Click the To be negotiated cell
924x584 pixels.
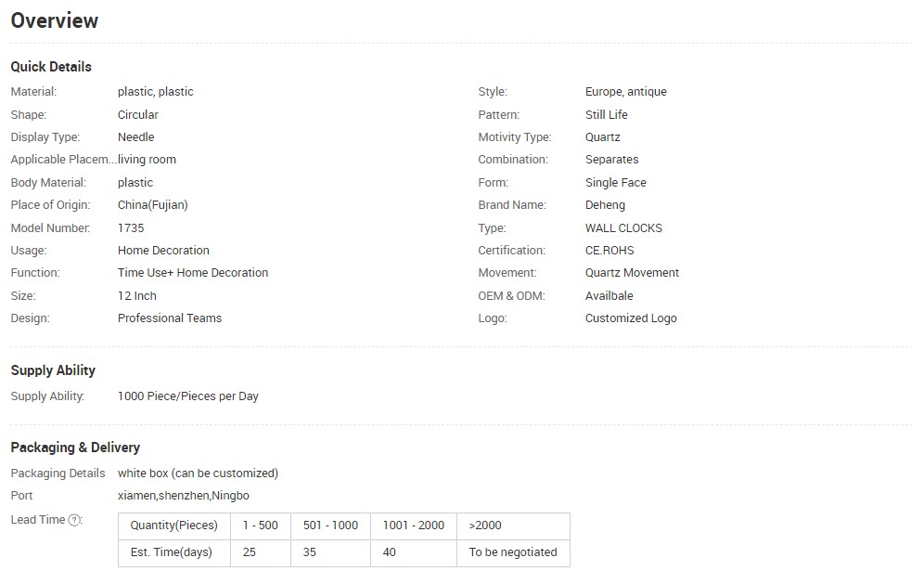[x=513, y=553]
